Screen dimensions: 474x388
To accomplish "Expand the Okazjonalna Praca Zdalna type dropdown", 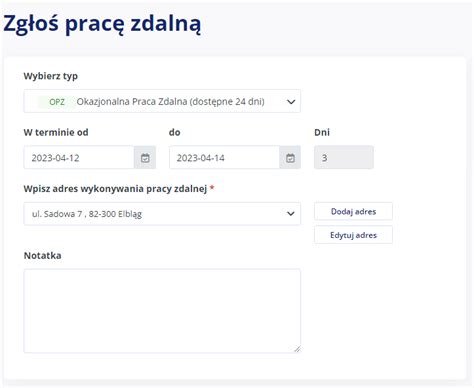I will pyautogui.click(x=162, y=101).
